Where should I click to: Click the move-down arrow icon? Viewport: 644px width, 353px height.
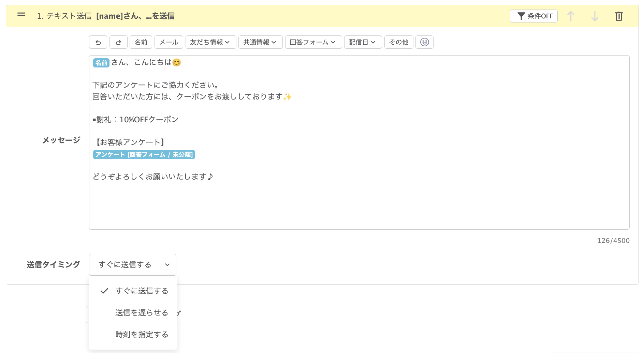point(595,16)
